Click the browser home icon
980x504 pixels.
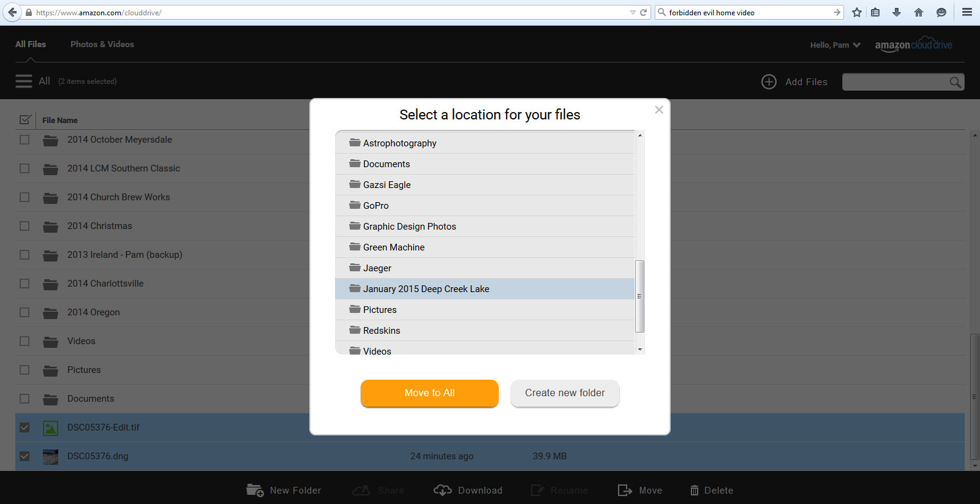click(x=918, y=12)
